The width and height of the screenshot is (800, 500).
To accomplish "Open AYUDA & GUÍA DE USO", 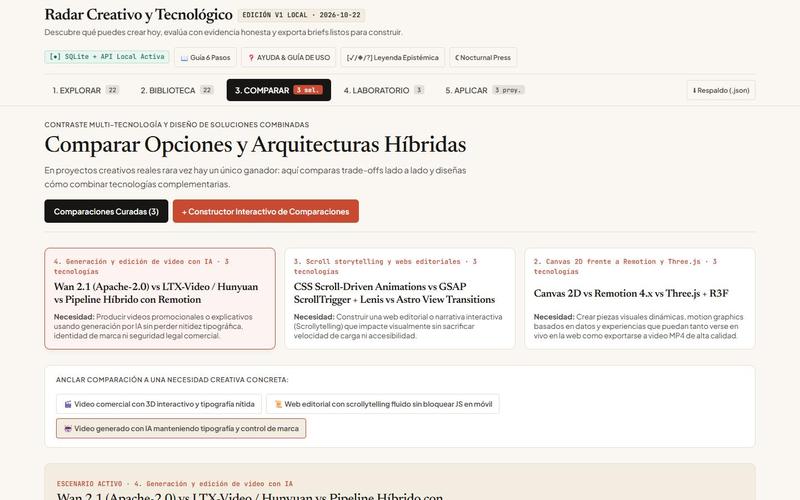I will (x=289, y=57).
